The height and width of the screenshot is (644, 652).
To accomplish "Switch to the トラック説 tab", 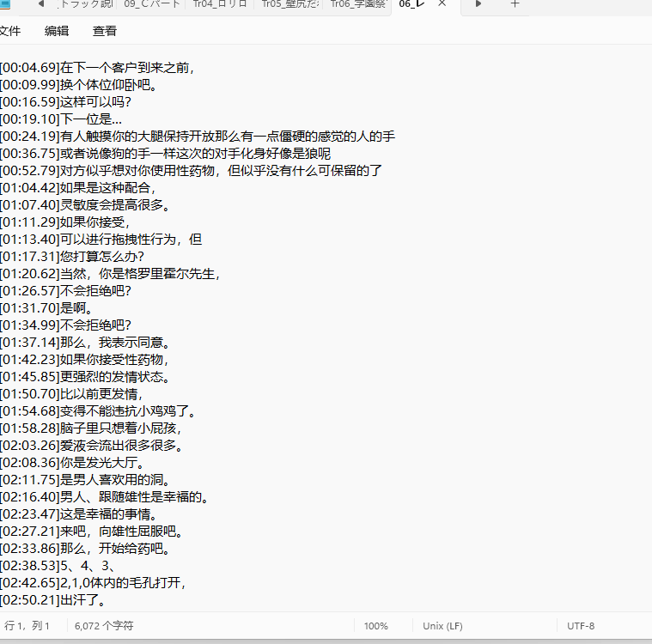I will click(86, 4).
